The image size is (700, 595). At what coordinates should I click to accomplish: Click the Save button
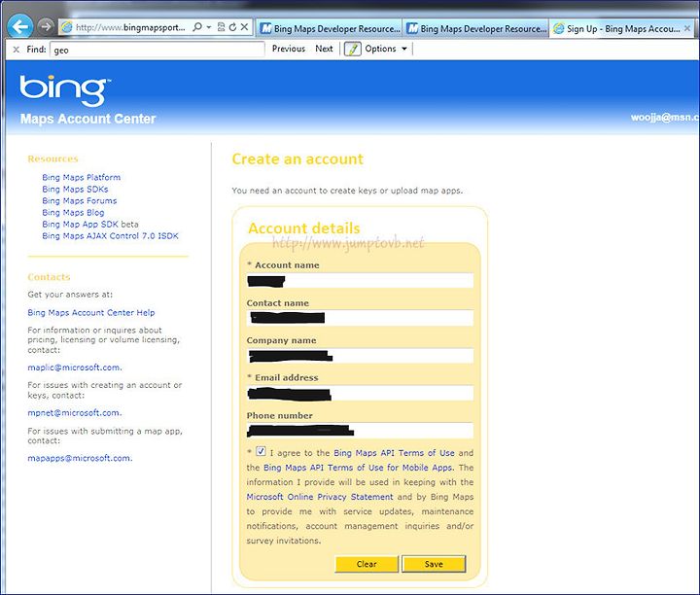click(x=434, y=564)
